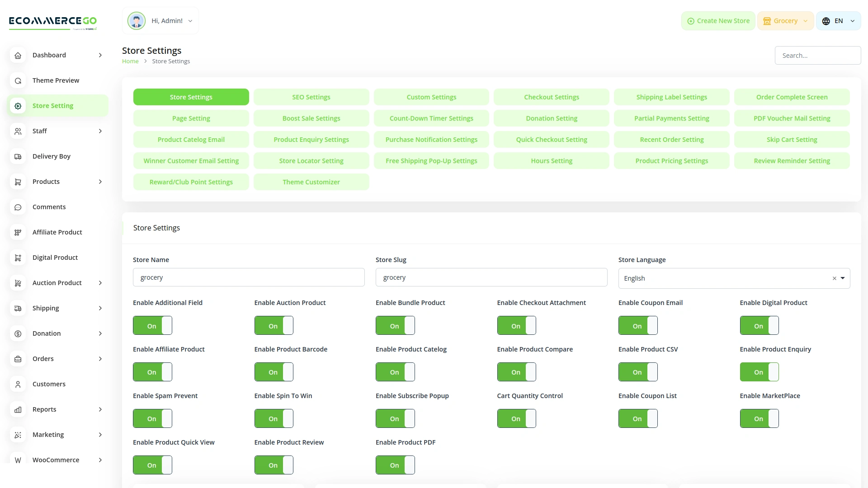
Task: Click the Store Setting gear icon
Action: click(x=18, y=106)
